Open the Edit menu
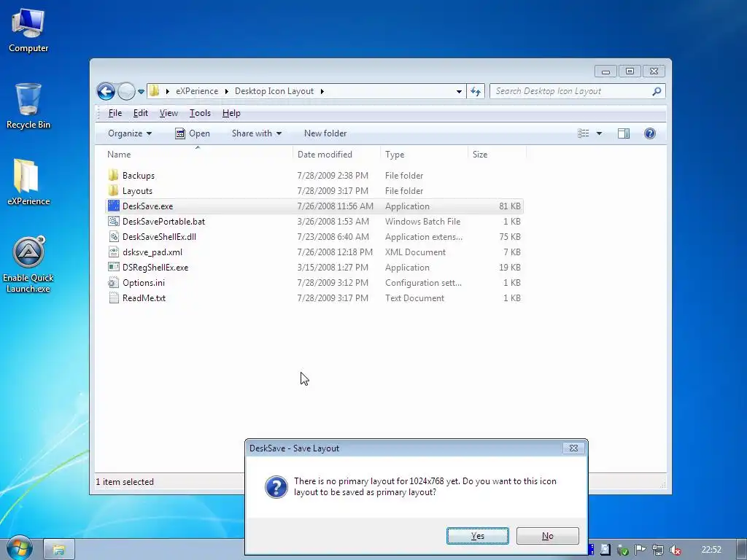This screenshot has width=747, height=560. (140, 113)
